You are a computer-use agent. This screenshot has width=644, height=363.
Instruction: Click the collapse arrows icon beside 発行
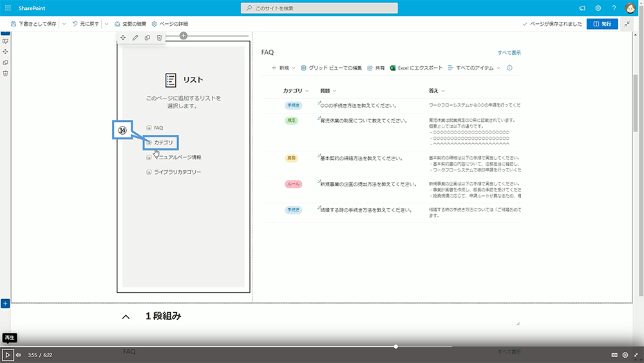[x=627, y=24]
